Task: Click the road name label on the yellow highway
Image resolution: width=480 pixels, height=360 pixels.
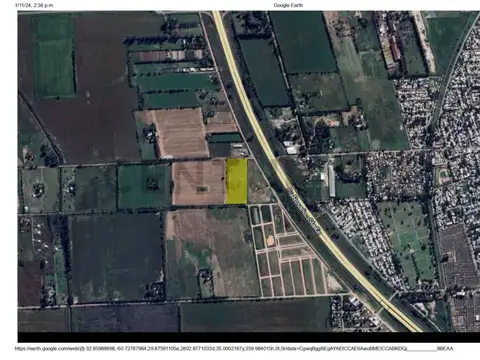Action: 304,213
